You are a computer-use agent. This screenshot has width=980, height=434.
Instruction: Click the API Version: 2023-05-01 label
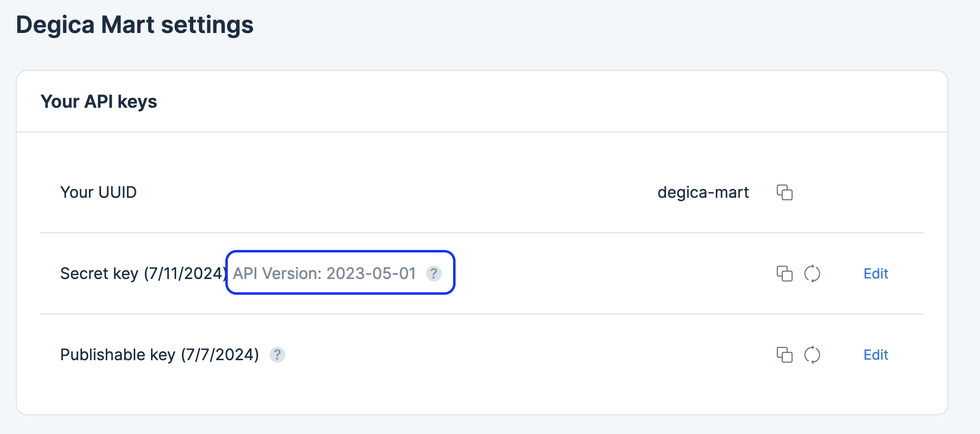point(325,274)
